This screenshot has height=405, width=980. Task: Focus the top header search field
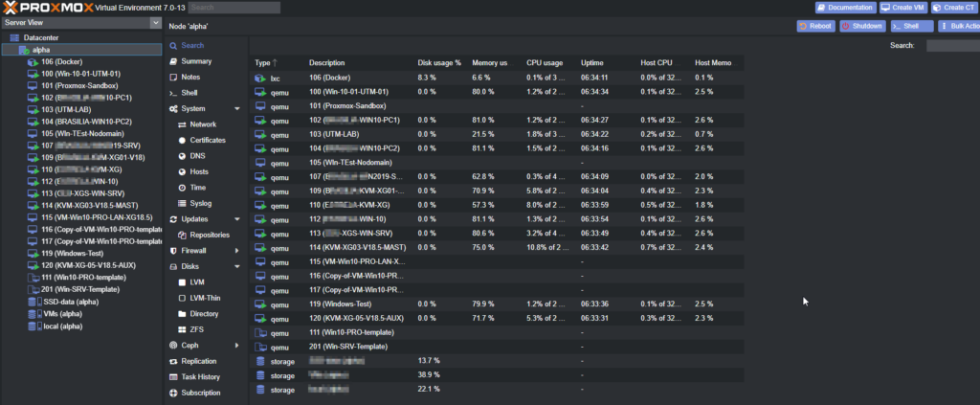pyautogui.click(x=234, y=8)
